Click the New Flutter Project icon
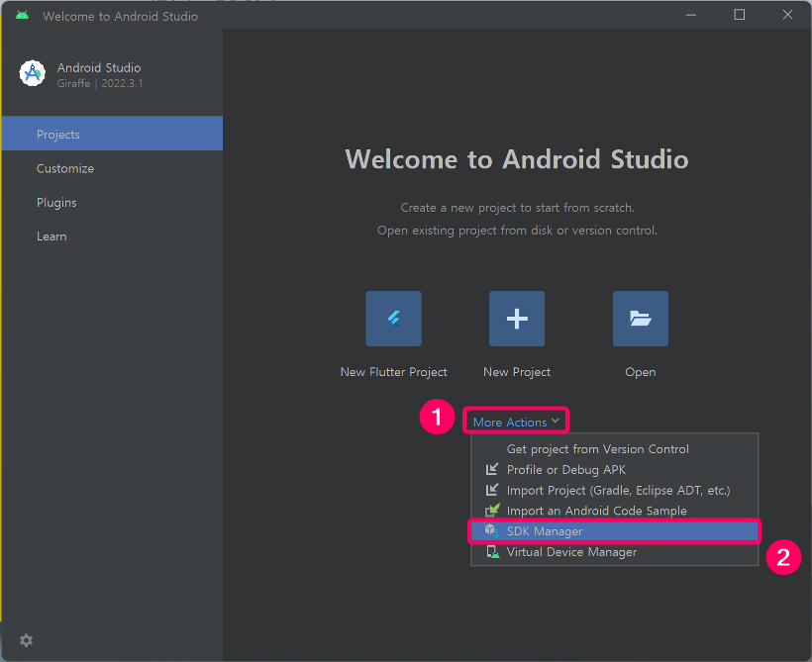812x662 pixels. [393, 319]
